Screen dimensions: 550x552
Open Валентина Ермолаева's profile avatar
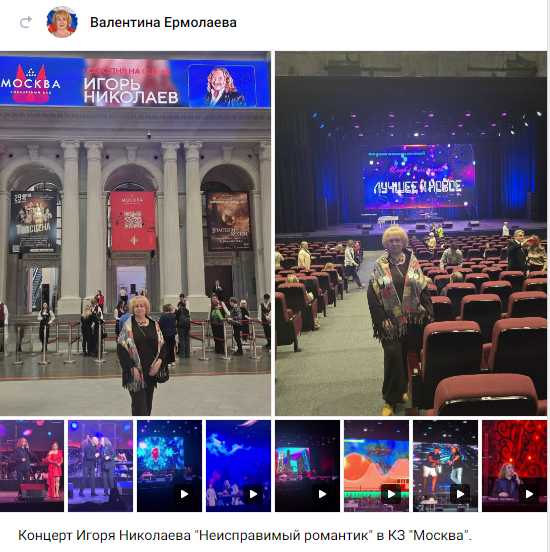[62, 22]
